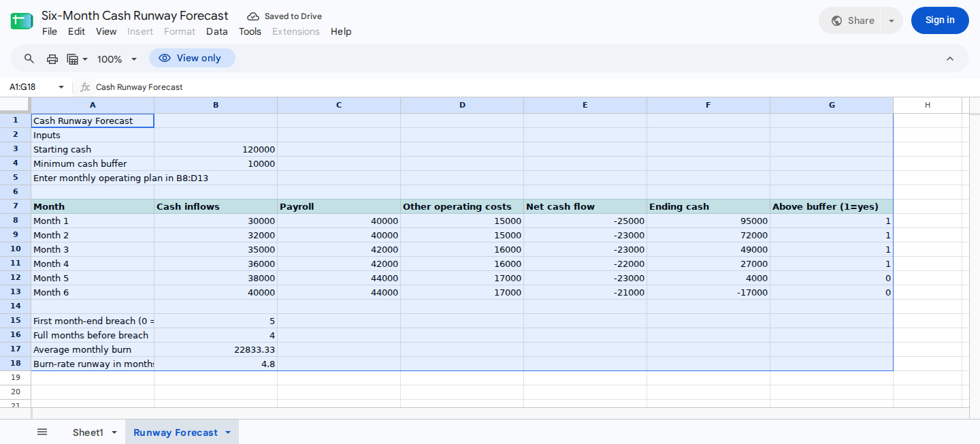Image resolution: width=980 pixels, height=444 pixels.
Task: Click the Print icon
Action: tap(52, 59)
